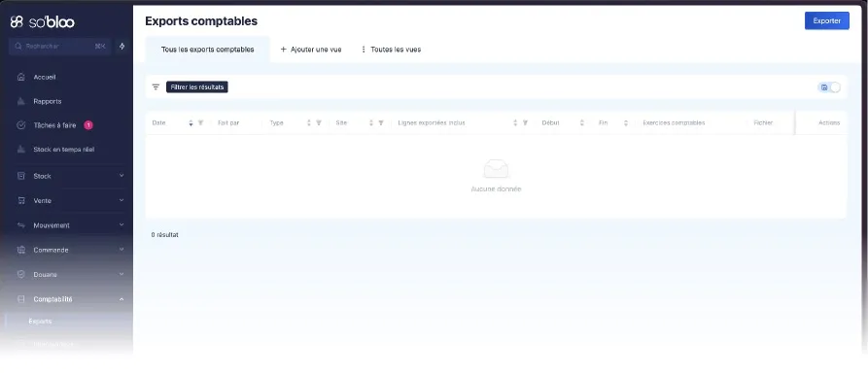Click the Comptabilité icon
868x376 pixels.
click(x=21, y=299)
